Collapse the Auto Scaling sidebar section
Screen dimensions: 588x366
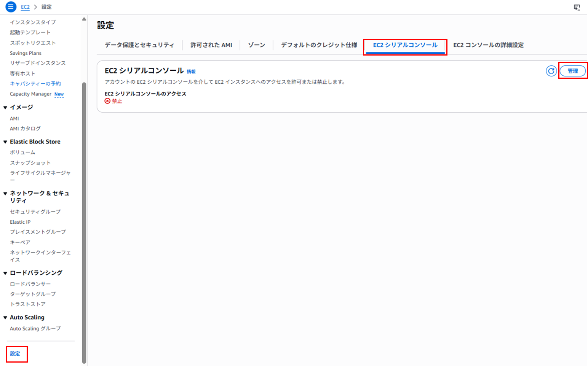pyautogui.click(x=5, y=318)
